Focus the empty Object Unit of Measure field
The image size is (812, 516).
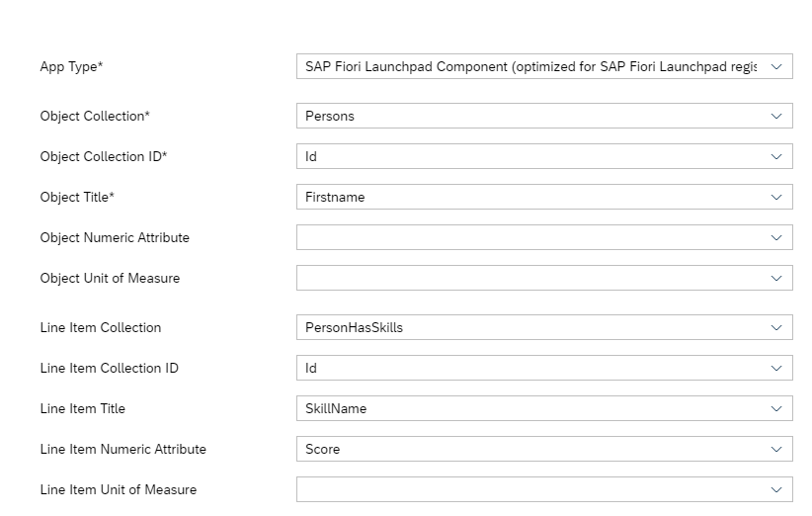[530, 278]
